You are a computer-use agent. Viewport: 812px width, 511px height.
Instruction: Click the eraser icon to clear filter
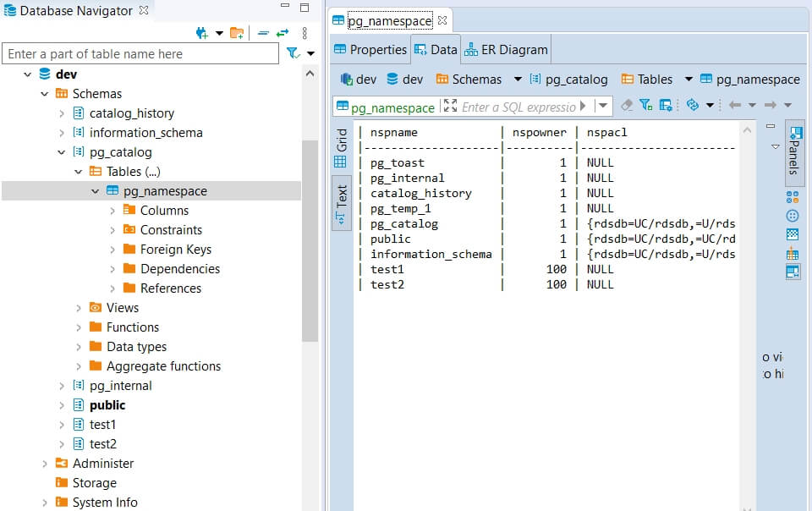tap(627, 105)
